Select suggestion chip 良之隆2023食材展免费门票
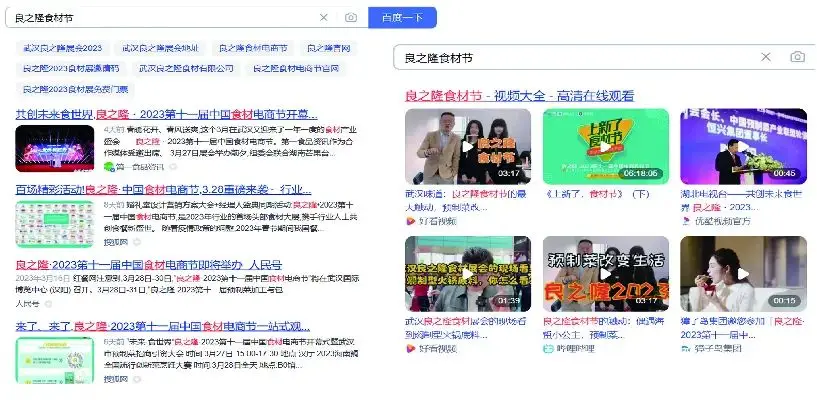This screenshot has height=400, width=817. (76, 89)
